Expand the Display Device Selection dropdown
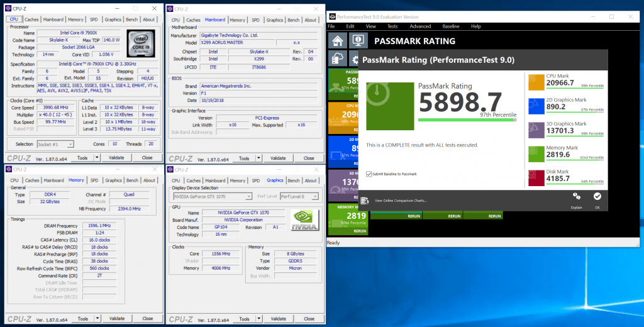The width and height of the screenshot is (644, 327). pos(213,196)
